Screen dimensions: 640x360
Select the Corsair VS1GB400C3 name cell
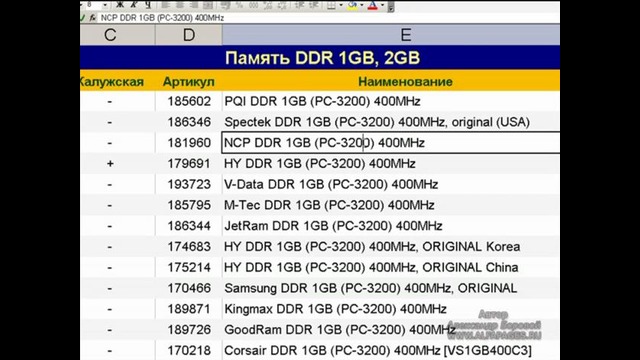click(391, 350)
